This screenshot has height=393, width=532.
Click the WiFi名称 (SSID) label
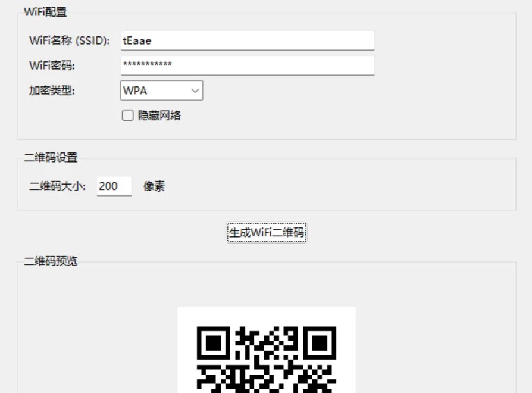(x=69, y=40)
